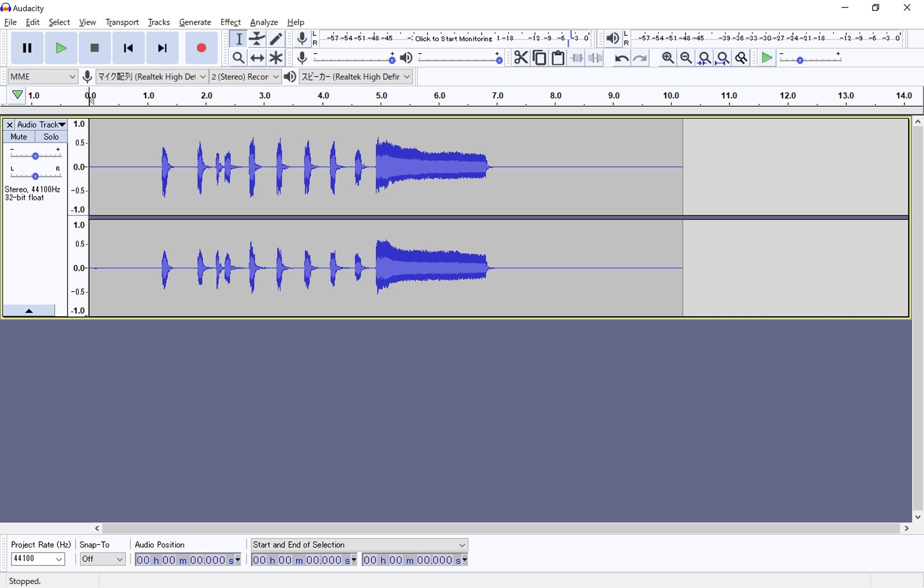Select the Multi-tool asterisk icon
924x588 pixels.
pyautogui.click(x=276, y=58)
